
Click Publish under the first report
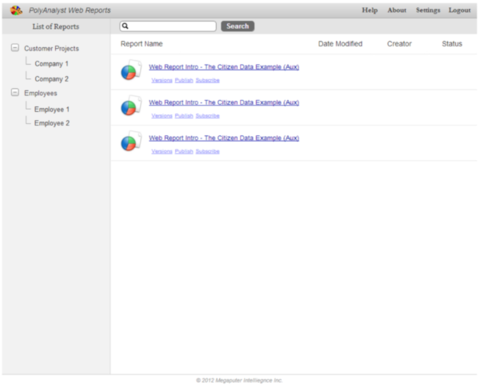tap(184, 80)
